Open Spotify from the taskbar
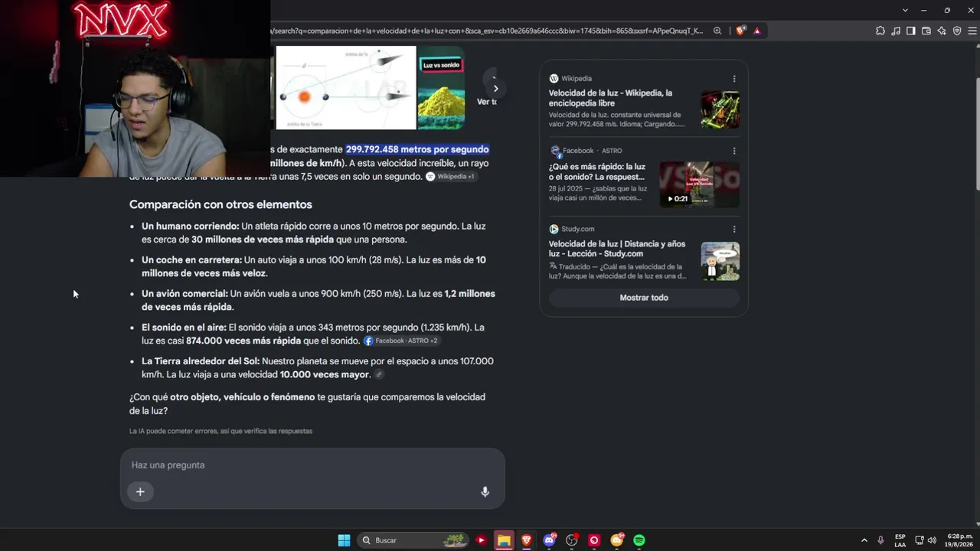 (639, 540)
